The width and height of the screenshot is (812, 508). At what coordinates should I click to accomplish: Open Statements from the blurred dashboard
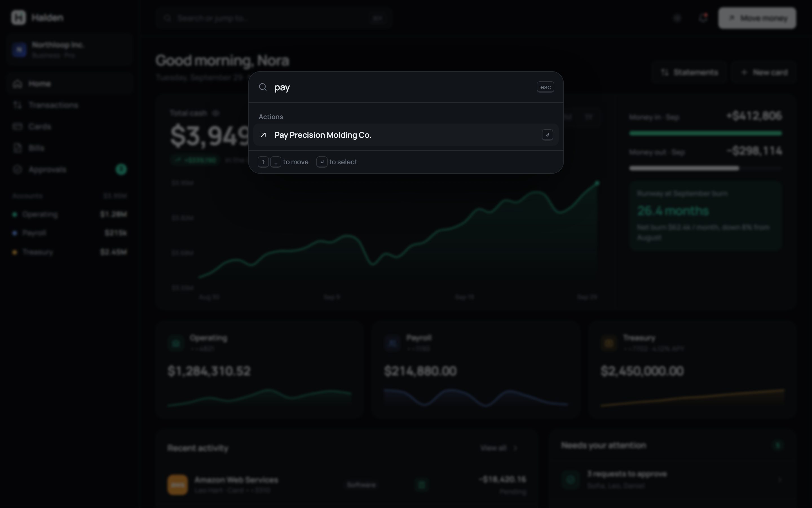(x=689, y=72)
